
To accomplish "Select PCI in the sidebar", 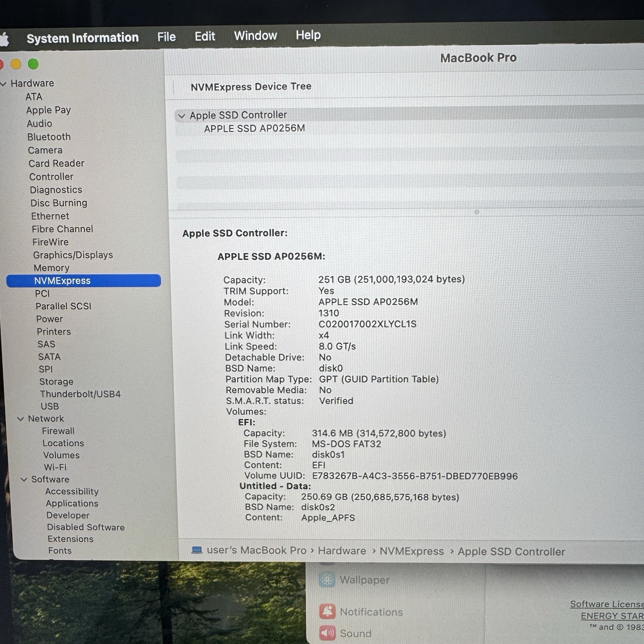I will click(x=42, y=293).
